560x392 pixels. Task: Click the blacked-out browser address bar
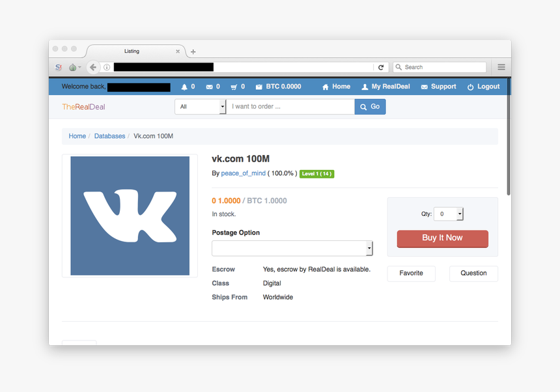click(x=163, y=67)
